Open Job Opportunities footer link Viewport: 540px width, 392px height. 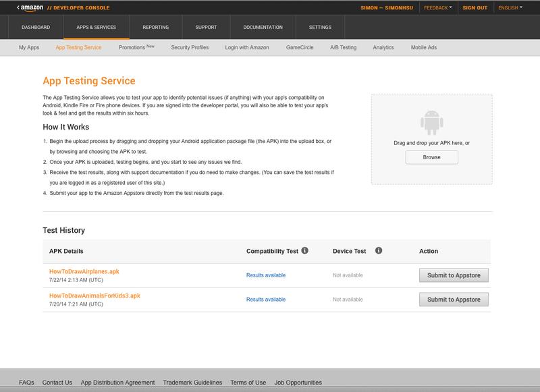pos(298,383)
